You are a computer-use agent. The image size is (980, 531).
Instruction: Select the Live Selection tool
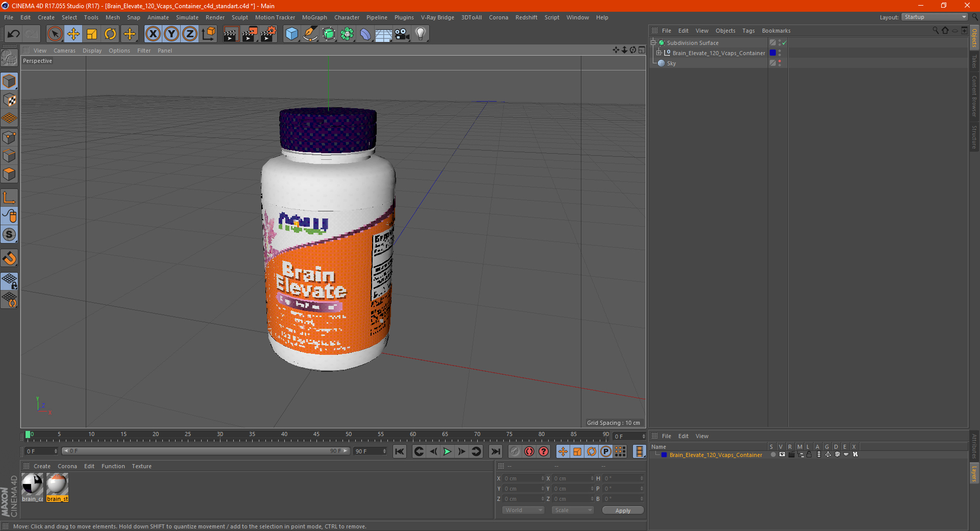click(55, 34)
